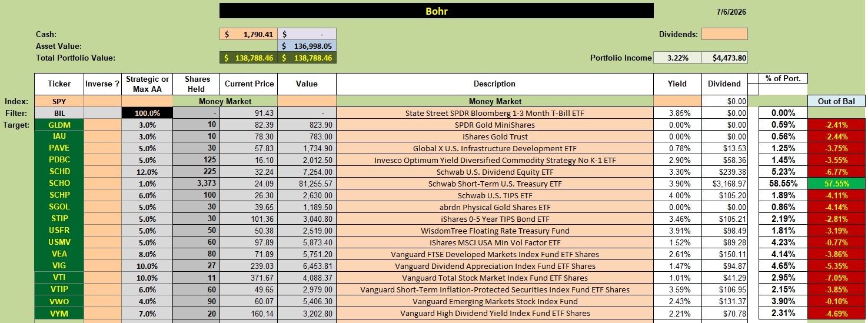Screen dimensions: 868x323
Task: Click VYM dividend $70.78 cell
Action: click(724, 313)
